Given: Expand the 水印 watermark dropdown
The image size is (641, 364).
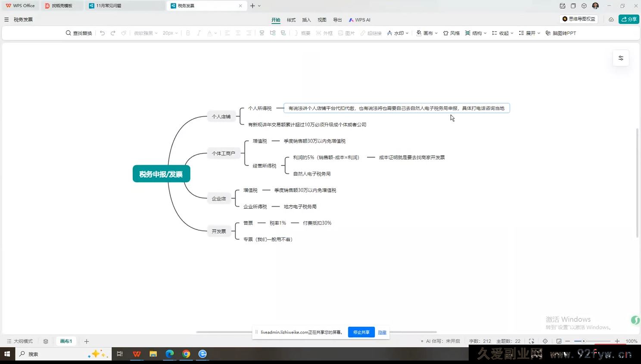Looking at the screenshot, I should 398,33.
